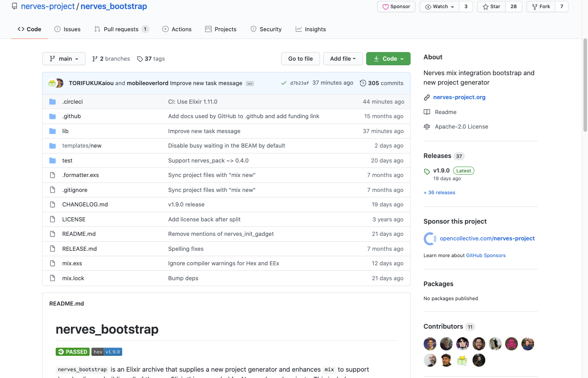
Task: Open the Add file dropdown
Action: coord(343,59)
